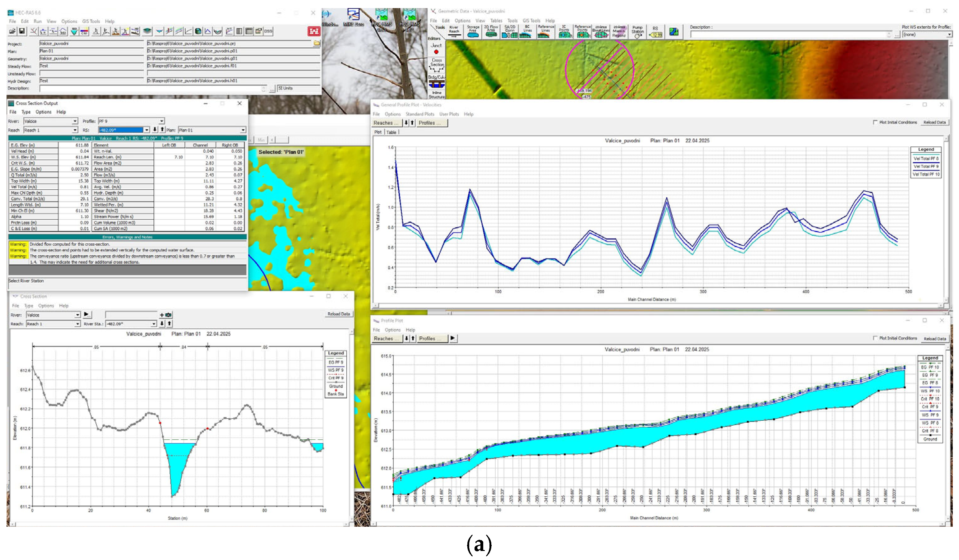Click Save Project icon in HEC-RAS toolbar
Viewport: 959px width, 560px height.
pos(22,31)
